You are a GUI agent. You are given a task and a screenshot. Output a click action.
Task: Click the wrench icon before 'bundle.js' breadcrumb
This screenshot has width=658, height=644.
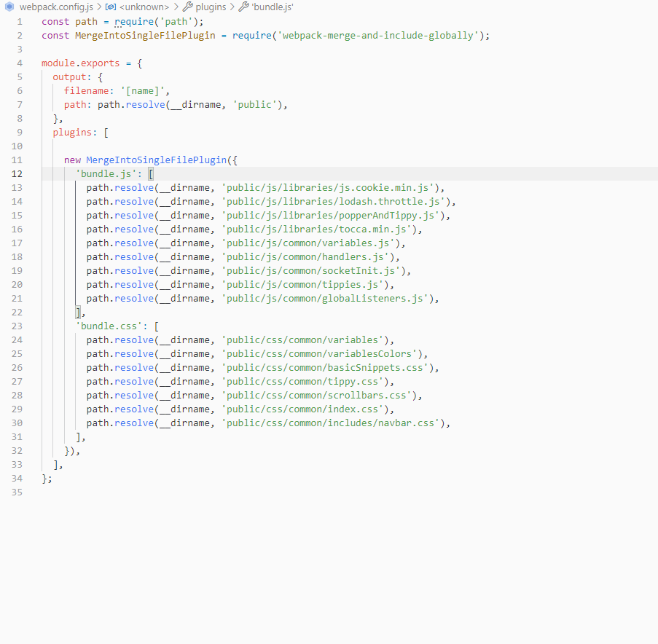click(x=243, y=7)
